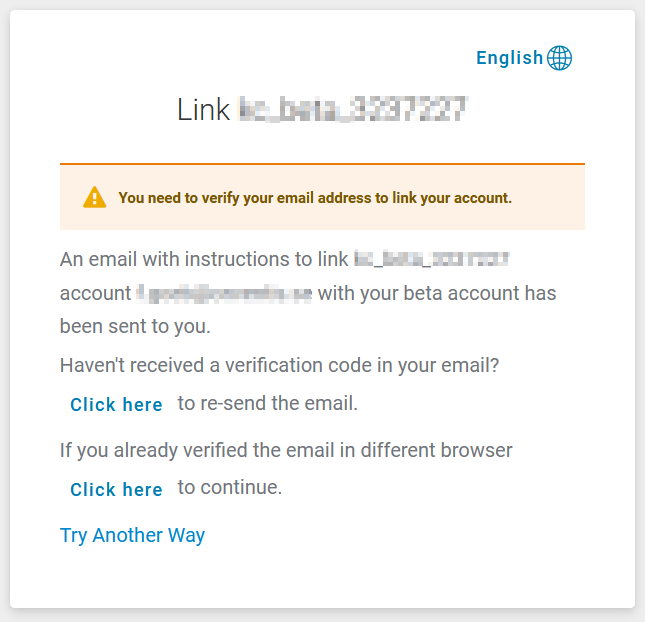Click the word "Link" in the page heading
Viewport: 645px width, 622px height.
(203, 109)
